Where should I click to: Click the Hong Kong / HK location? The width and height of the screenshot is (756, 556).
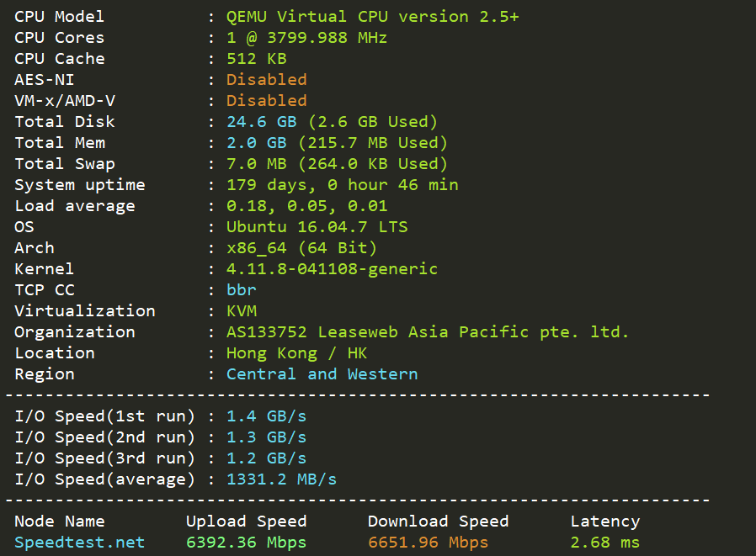coord(296,353)
